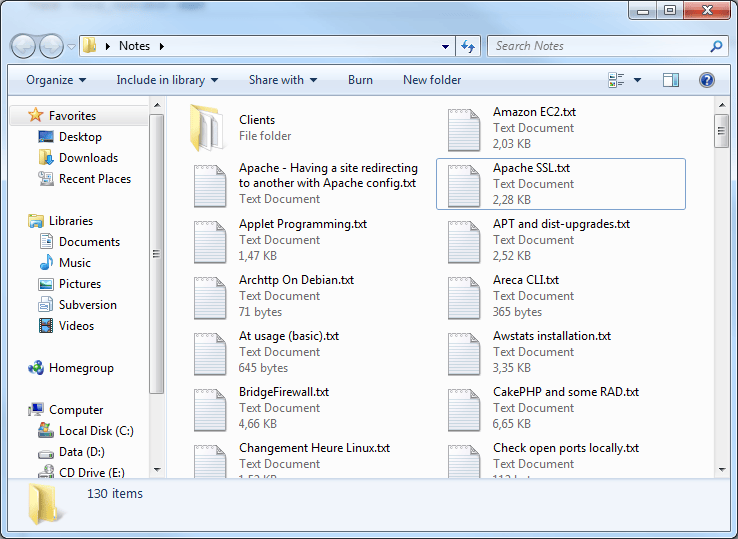Click the Awstats installation.txt file name

pos(552,336)
